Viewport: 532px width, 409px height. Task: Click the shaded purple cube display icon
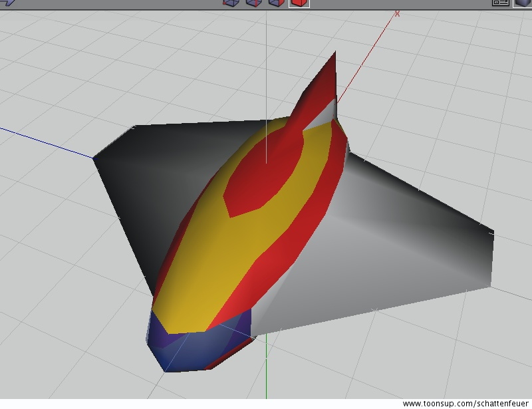tap(523, 3)
